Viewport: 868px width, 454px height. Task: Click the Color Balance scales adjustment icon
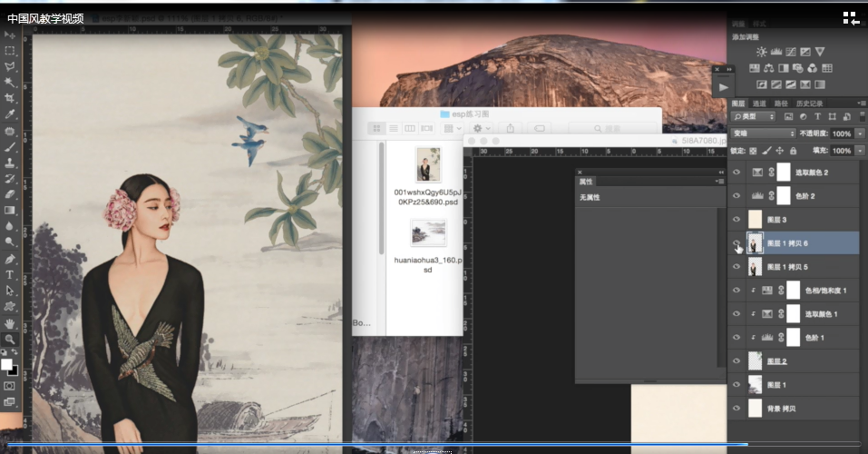coord(769,68)
